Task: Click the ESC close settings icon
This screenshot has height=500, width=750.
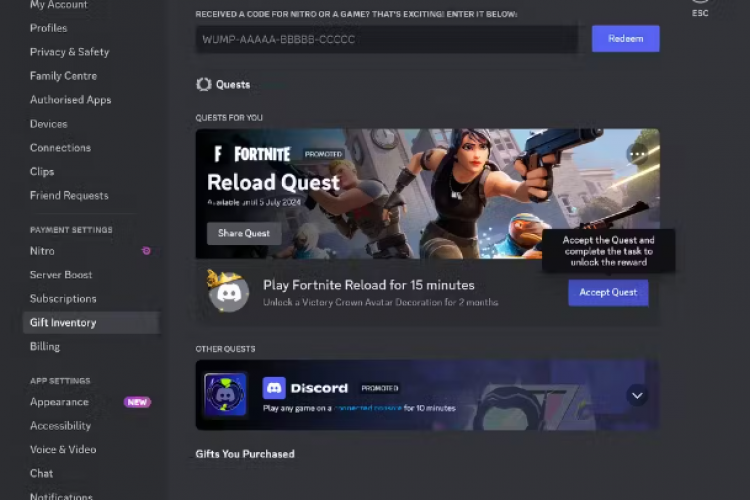Action: click(700, 5)
